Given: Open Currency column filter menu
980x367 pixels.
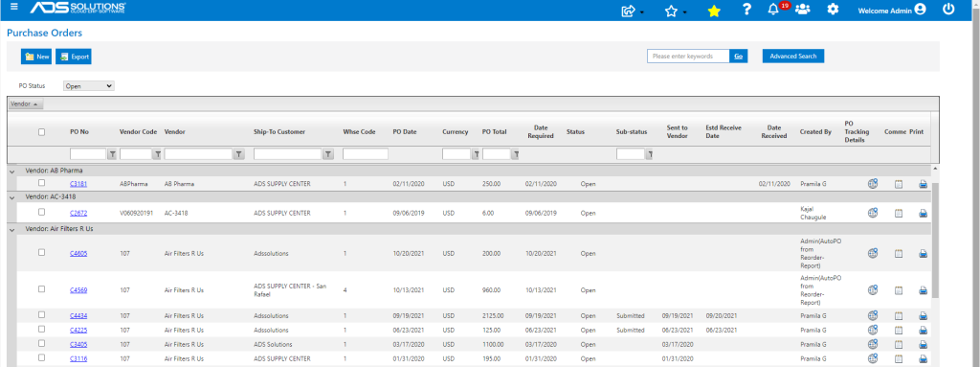Looking at the screenshot, I should coord(475,154).
